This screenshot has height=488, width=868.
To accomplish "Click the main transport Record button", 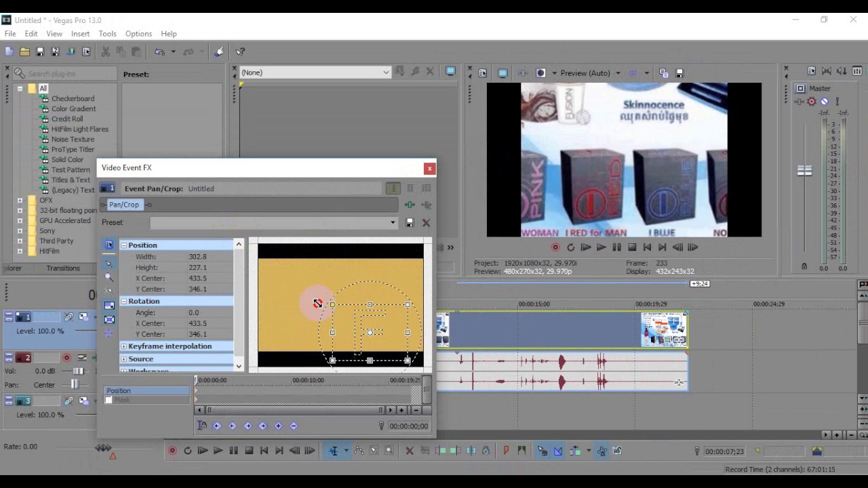I will [172, 451].
